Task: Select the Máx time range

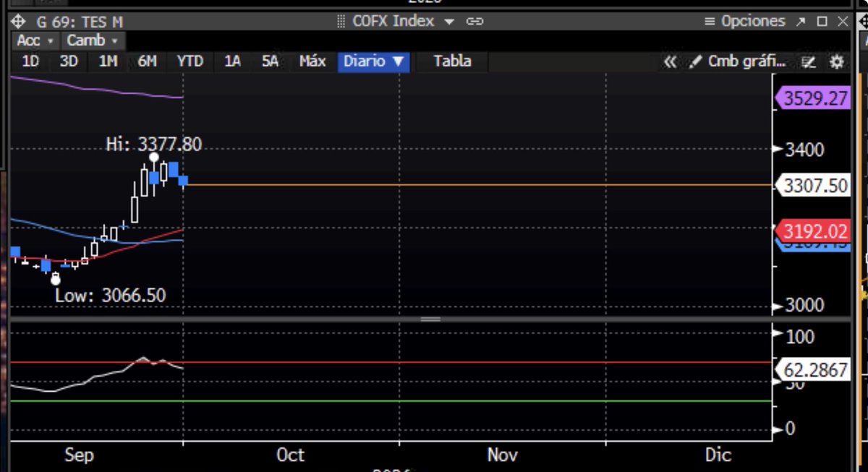Action: (x=312, y=61)
